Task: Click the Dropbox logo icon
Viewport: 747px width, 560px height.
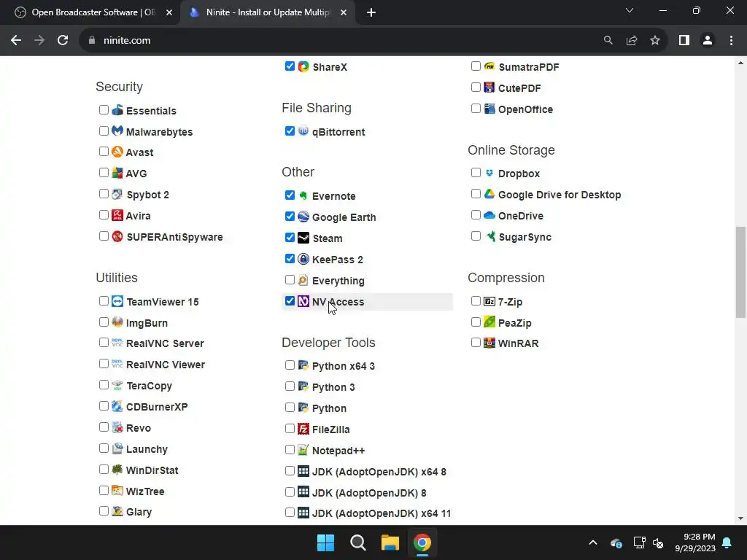Action: pos(489,173)
